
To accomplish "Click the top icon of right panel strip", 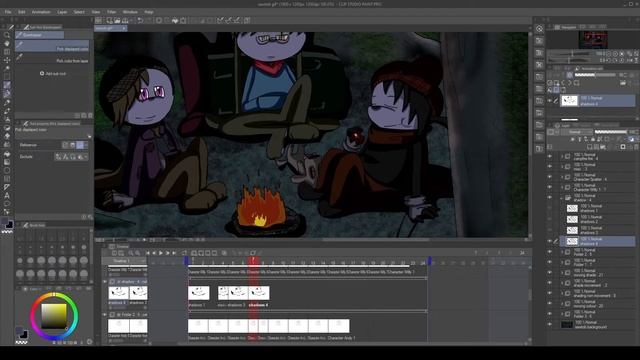I will (539, 29).
